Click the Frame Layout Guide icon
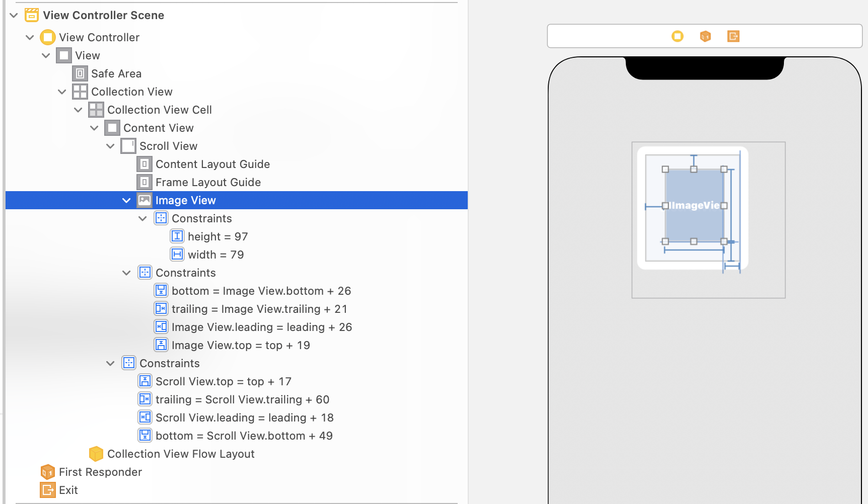The image size is (868, 504). coord(144,182)
